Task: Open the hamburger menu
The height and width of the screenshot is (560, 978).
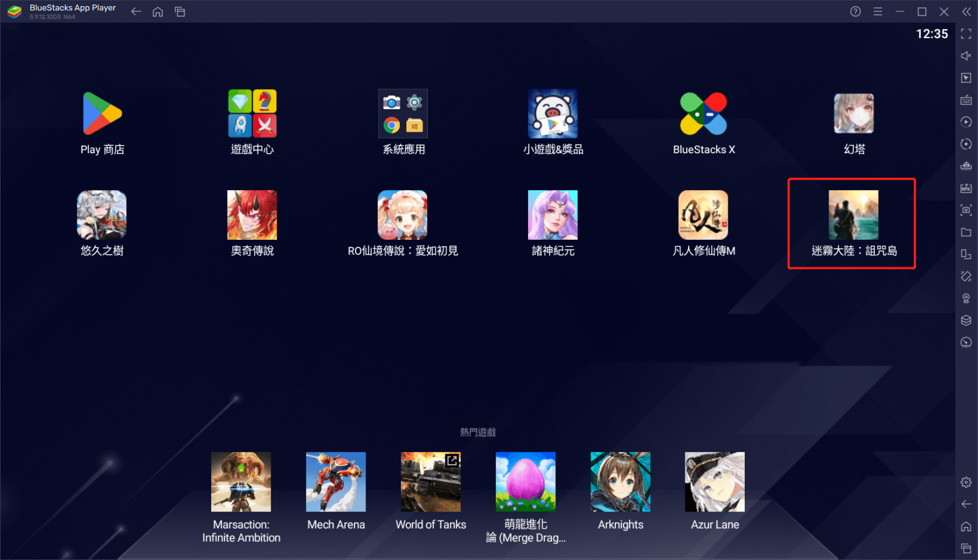Action: click(x=878, y=12)
